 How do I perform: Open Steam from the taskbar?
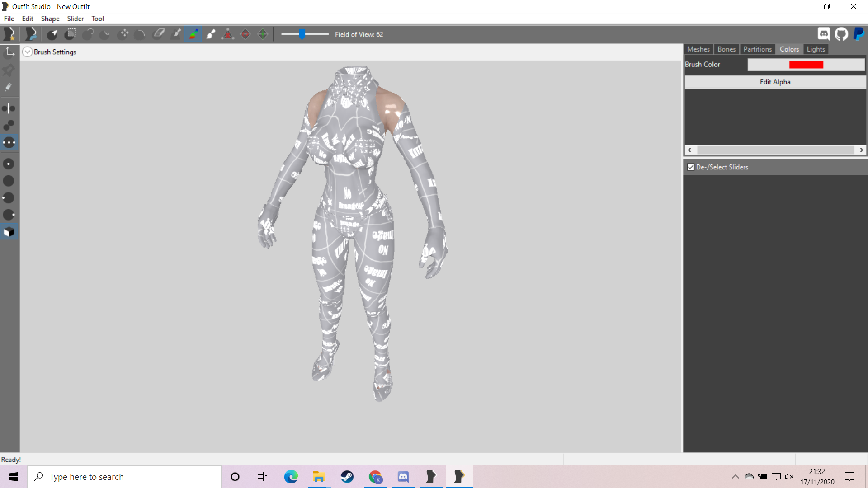pos(347,477)
